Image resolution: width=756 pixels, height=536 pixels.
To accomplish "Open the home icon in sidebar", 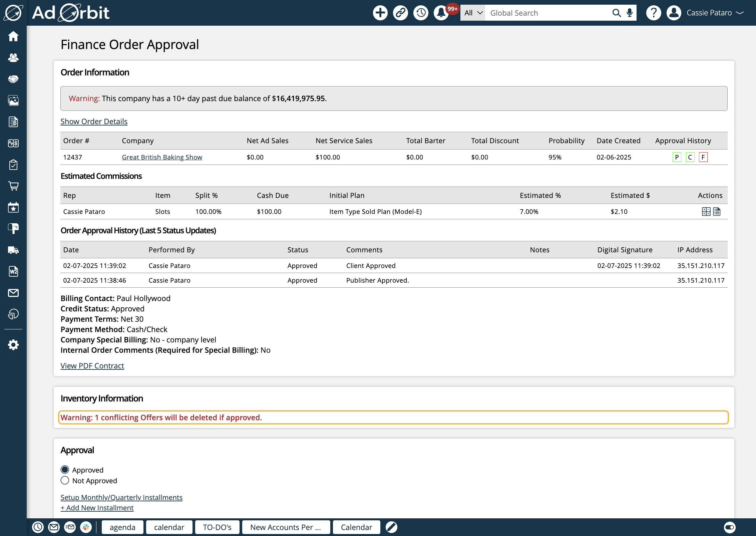I will (13, 36).
